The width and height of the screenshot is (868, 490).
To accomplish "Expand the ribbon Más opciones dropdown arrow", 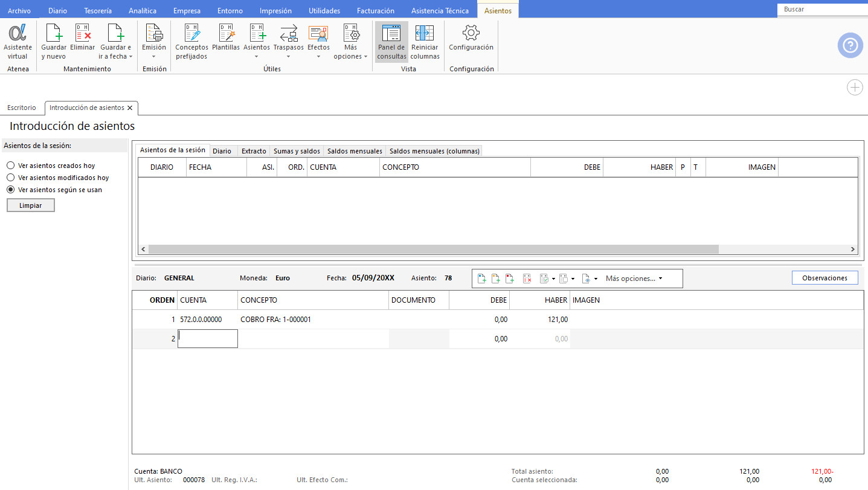I will [365, 57].
